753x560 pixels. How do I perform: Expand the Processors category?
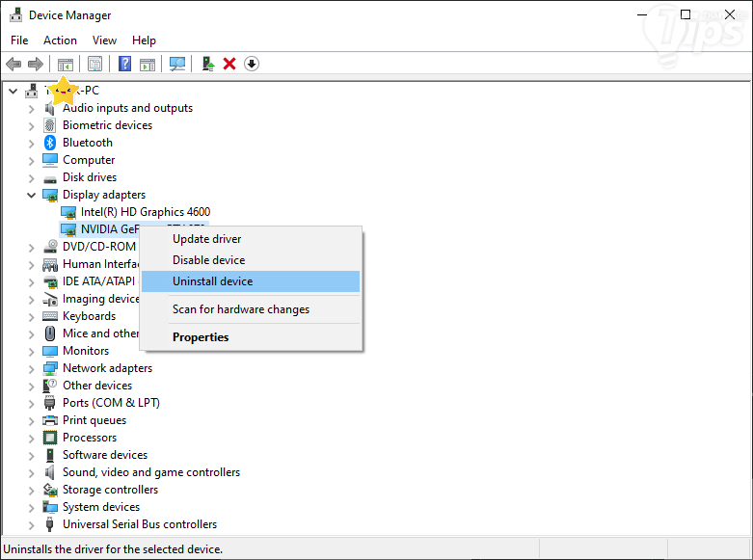coord(31,439)
